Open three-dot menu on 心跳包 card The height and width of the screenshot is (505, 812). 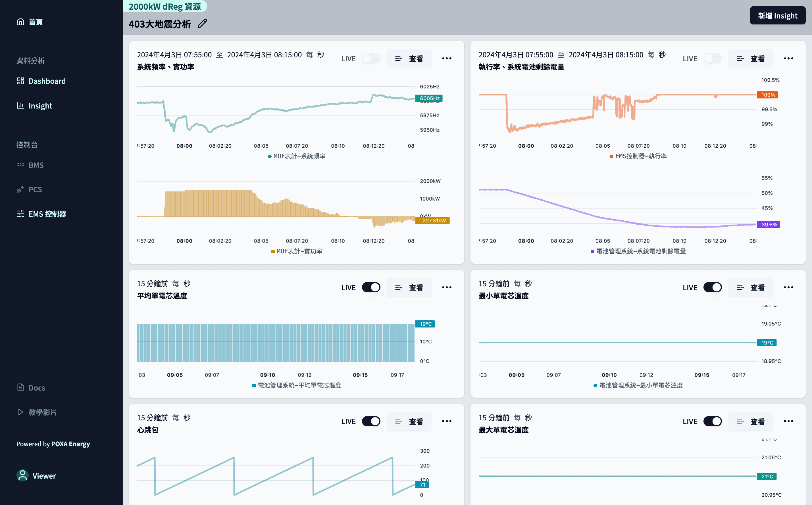click(447, 421)
